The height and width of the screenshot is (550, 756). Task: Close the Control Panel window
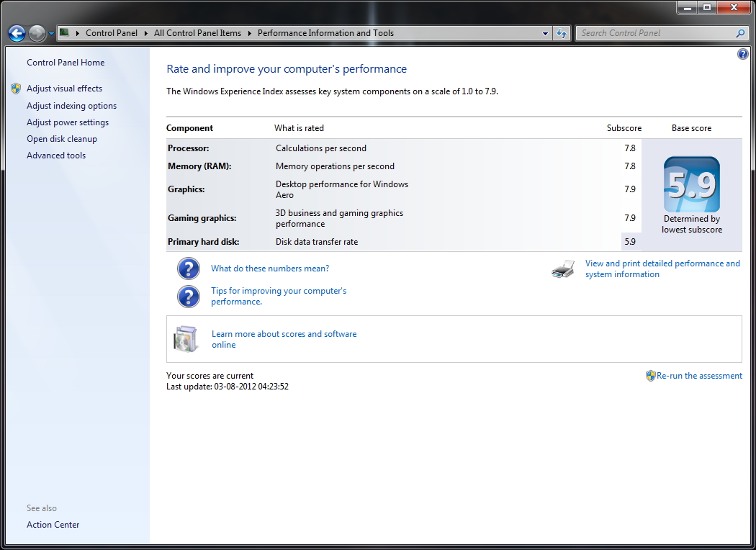[734, 8]
